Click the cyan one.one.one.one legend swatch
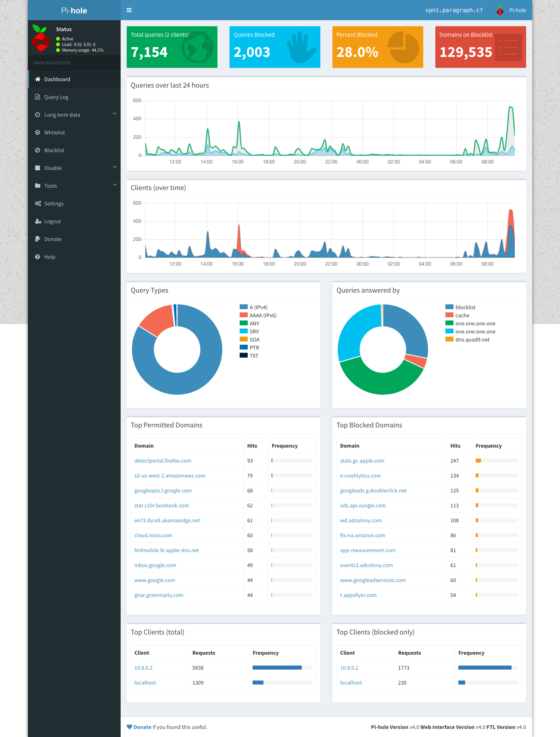 (x=449, y=331)
